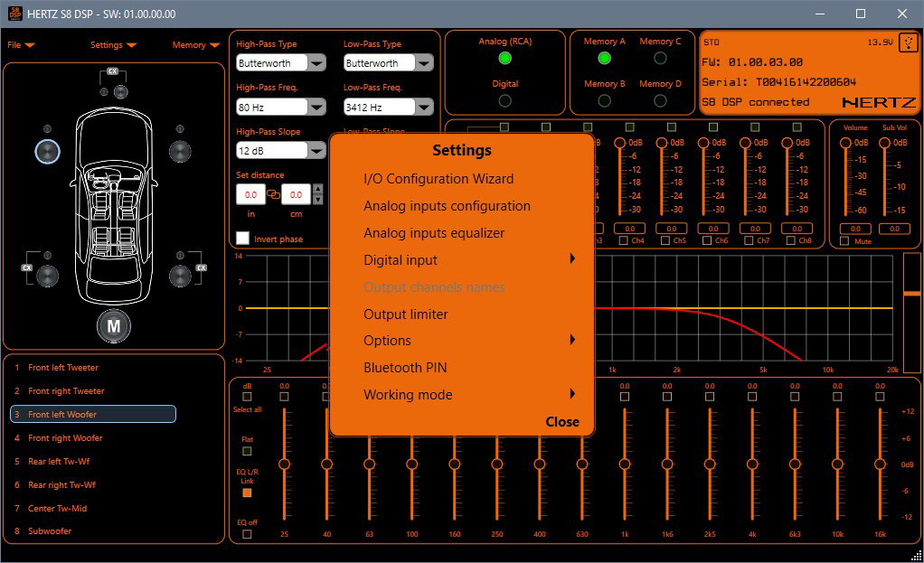Click the 1k EQ band slider handle
Screen dimensions: 924x563
625,464
